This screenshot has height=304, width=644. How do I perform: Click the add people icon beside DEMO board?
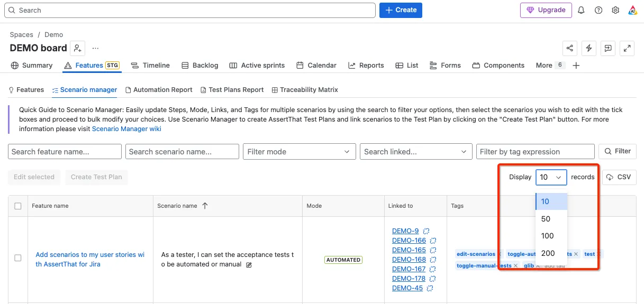click(78, 48)
